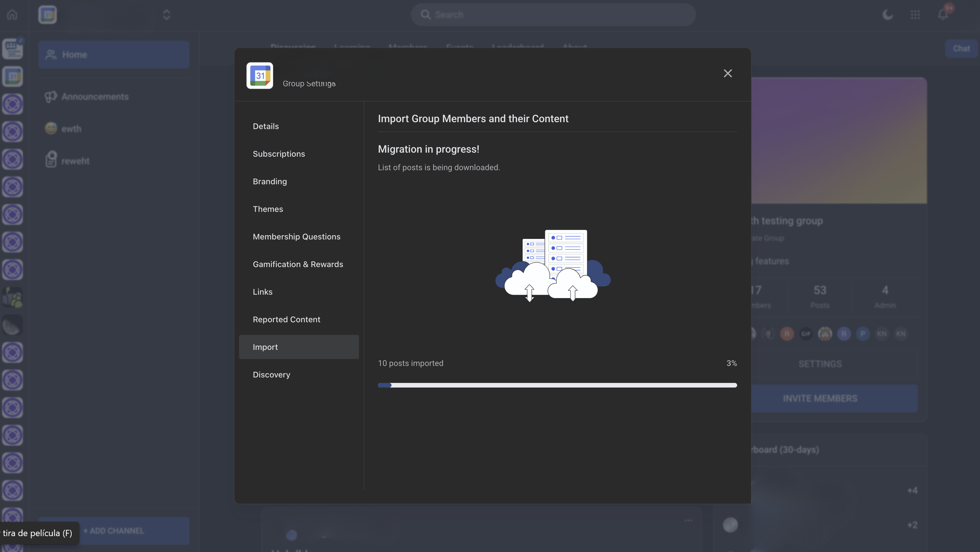Open Chat button at top right
This screenshot has height=552, width=980.
(x=961, y=48)
